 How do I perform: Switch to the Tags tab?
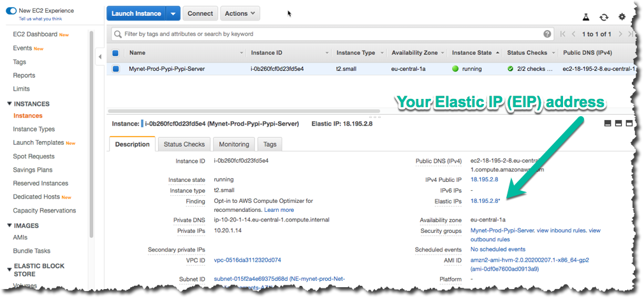coord(270,144)
